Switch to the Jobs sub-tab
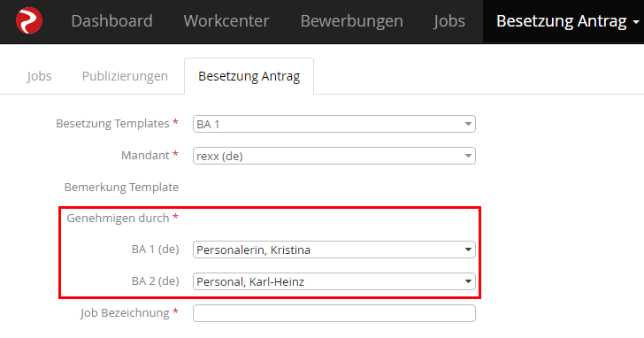644x338 pixels. tap(39, 76)
